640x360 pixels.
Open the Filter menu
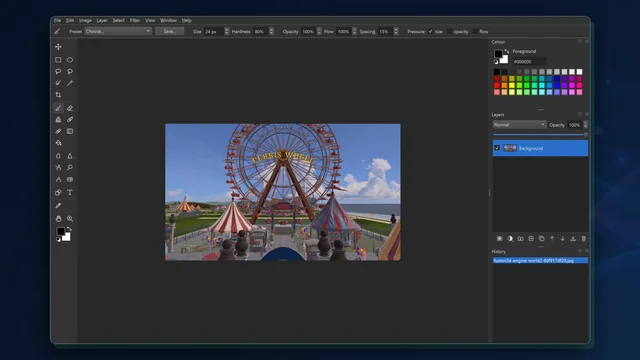135,20
